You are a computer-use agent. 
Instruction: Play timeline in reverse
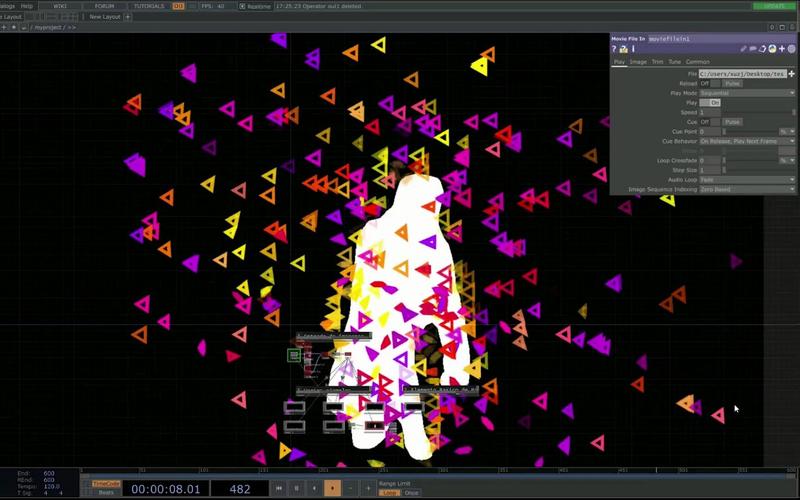coord(314,488)
